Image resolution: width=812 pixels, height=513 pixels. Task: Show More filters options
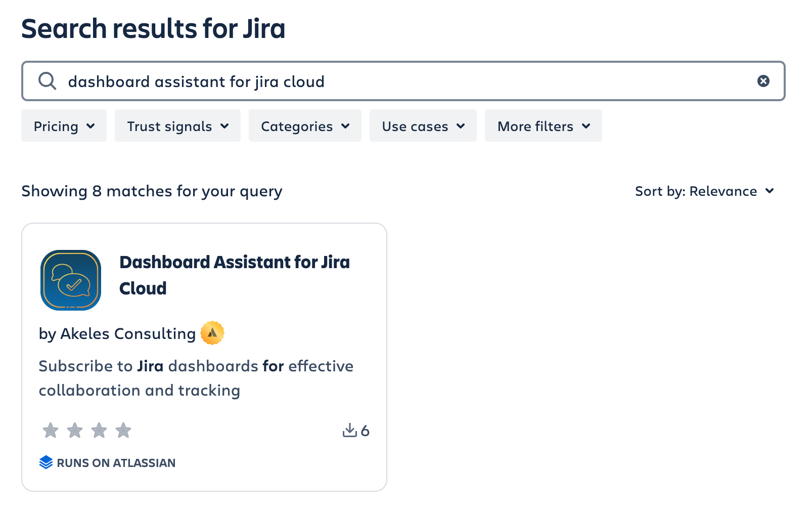(543, 126)
